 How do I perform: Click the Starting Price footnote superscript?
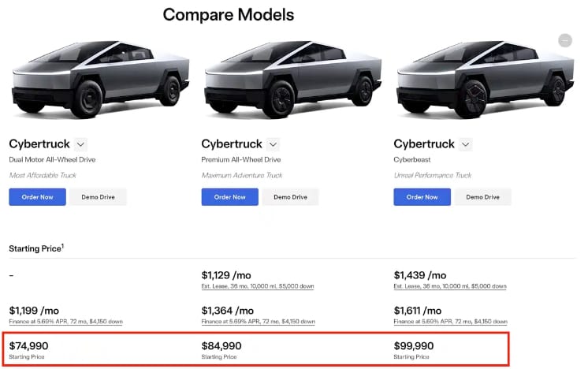click(62, 246)
